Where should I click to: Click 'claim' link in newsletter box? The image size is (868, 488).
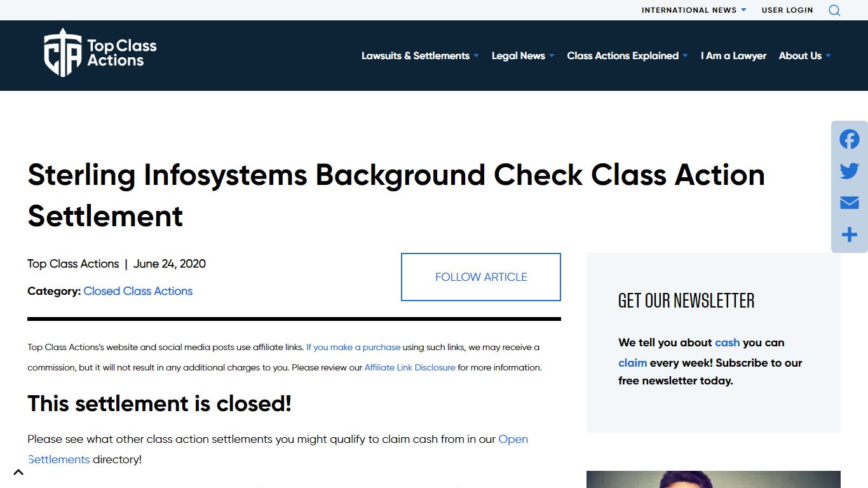pos(632,363)
